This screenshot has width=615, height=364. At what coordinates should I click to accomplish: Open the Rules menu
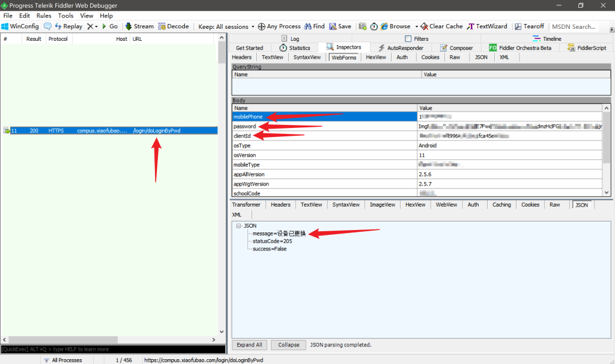44,16
